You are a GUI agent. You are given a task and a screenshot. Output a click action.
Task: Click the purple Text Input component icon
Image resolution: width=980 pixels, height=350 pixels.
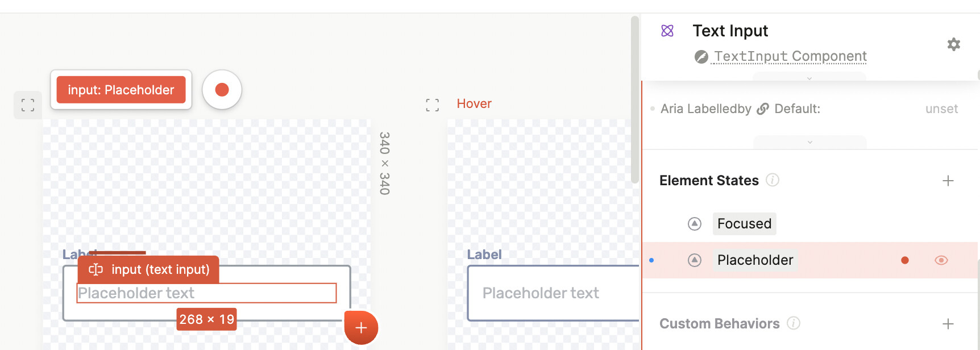667,31
